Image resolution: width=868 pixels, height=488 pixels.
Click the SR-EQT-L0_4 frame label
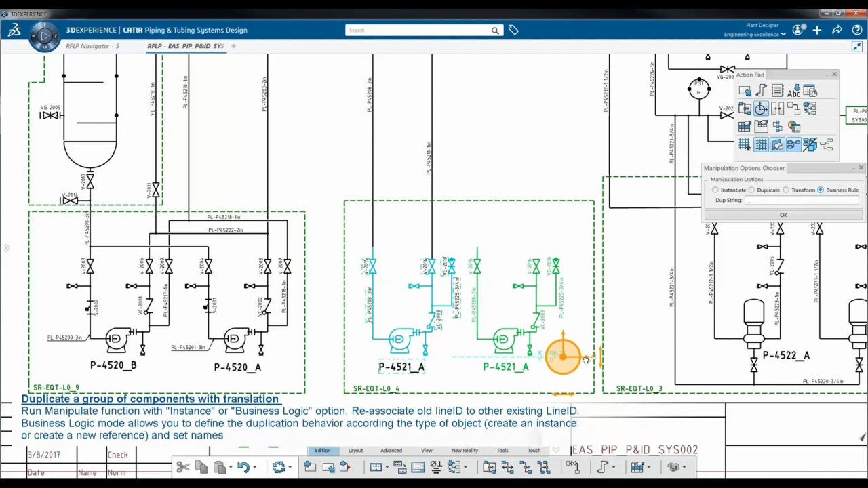[x=376, y=389]
